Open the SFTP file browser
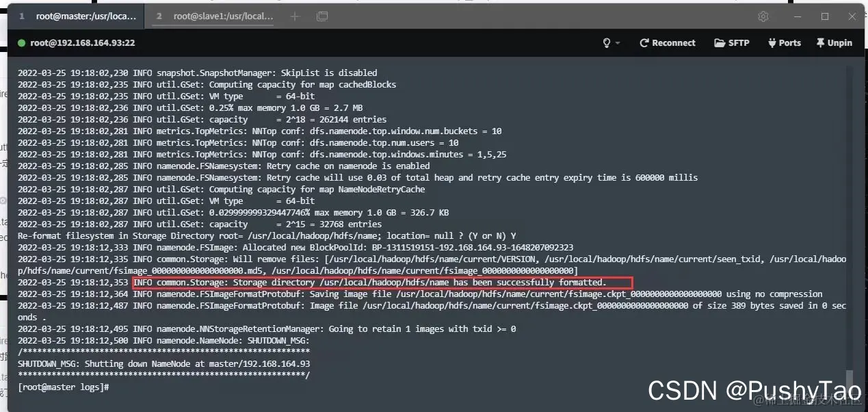Image resolution: width=868 pixels, height=412 pixels. coord(732,42)
